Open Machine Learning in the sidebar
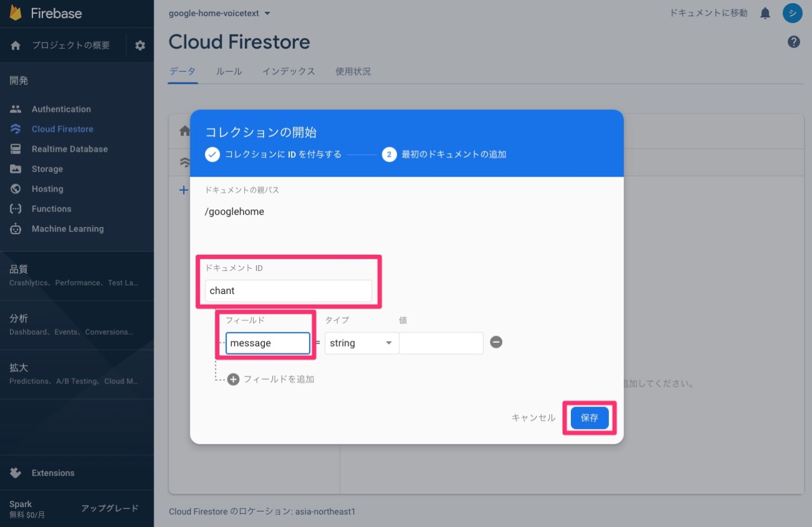Screen dimensions: 812x527 tap(67, 229)
